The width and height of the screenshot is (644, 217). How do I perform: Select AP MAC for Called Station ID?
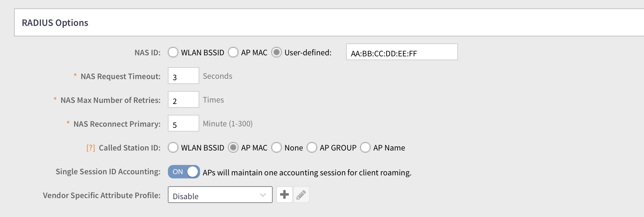[x=233, y=148]
